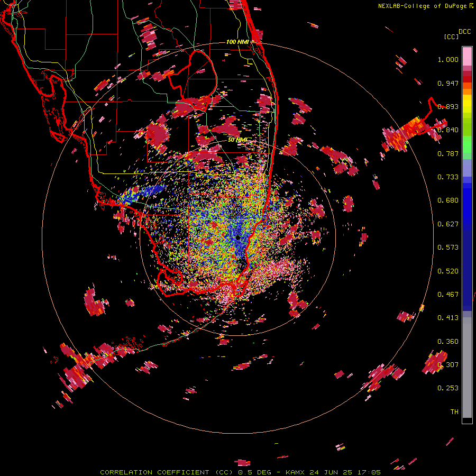Screen dimensions: 476x476
Task: Click the 0.360 scale value
Action: (448, 342)
